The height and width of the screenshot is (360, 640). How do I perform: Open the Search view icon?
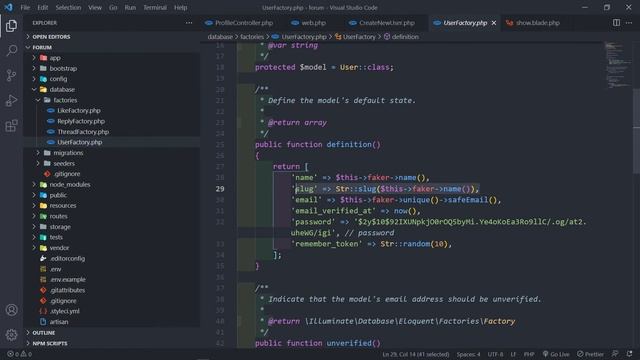(x=11, y=51)
